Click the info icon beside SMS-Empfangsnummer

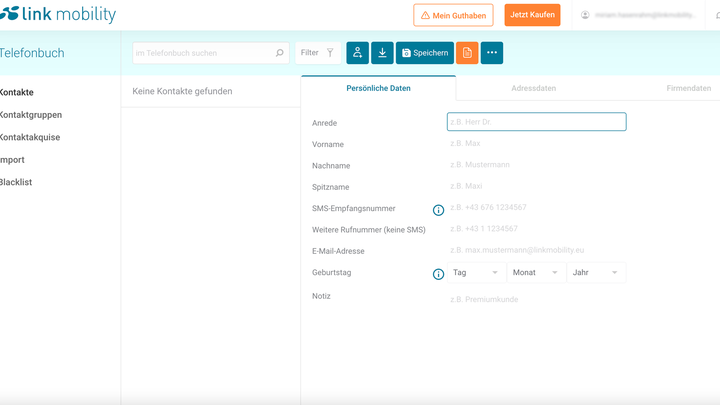tap(439, 210)
